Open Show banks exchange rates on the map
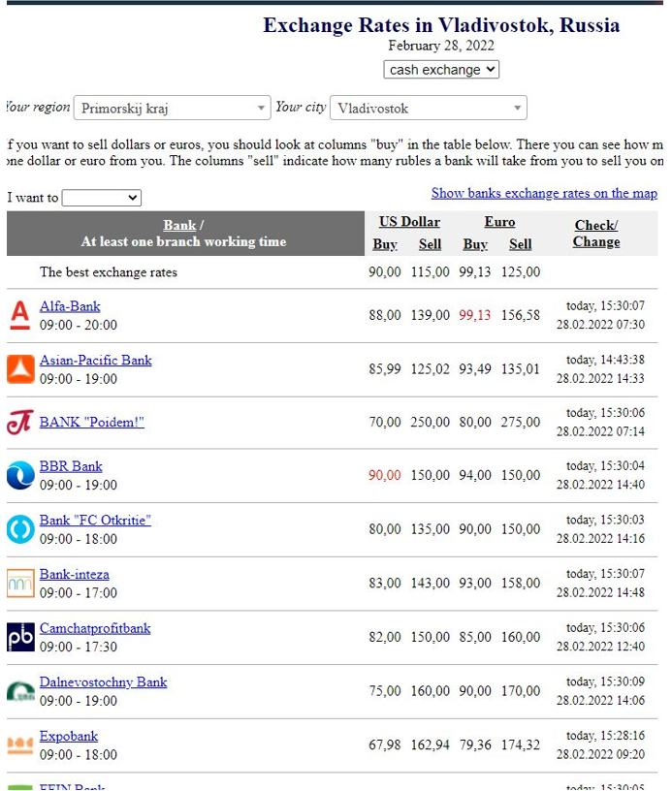Image resolution: width=672 pixels, height=791 pixels. coord(544,193)
